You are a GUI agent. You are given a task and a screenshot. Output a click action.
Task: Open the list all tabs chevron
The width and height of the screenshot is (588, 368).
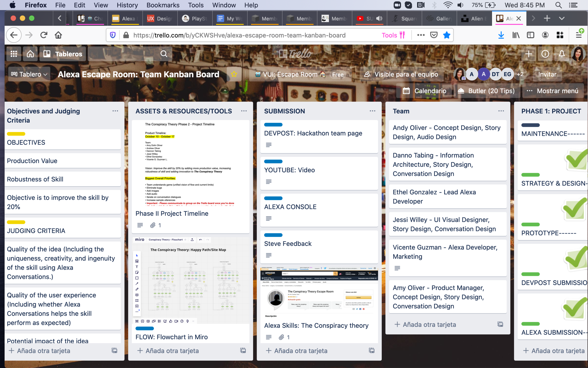(561, 19)
